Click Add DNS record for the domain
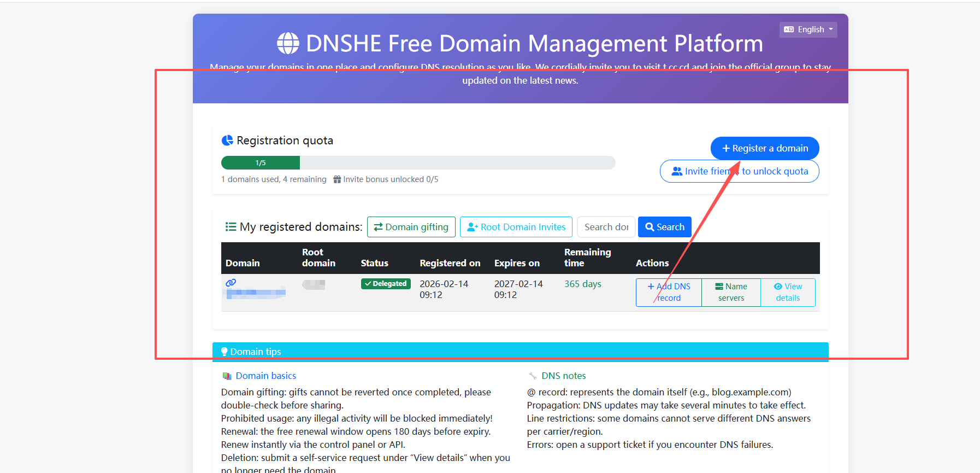The width and height of the screenshot is (980, 473). tap(669, 293)
